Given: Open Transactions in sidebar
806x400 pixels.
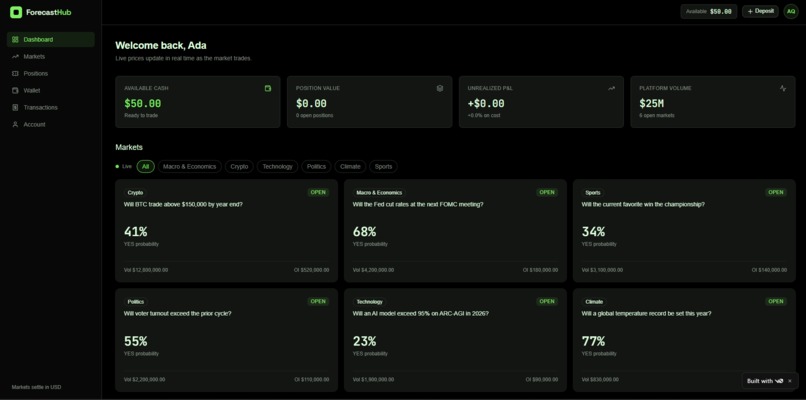Looking at the screenshot, I should [x=51, y=107].
